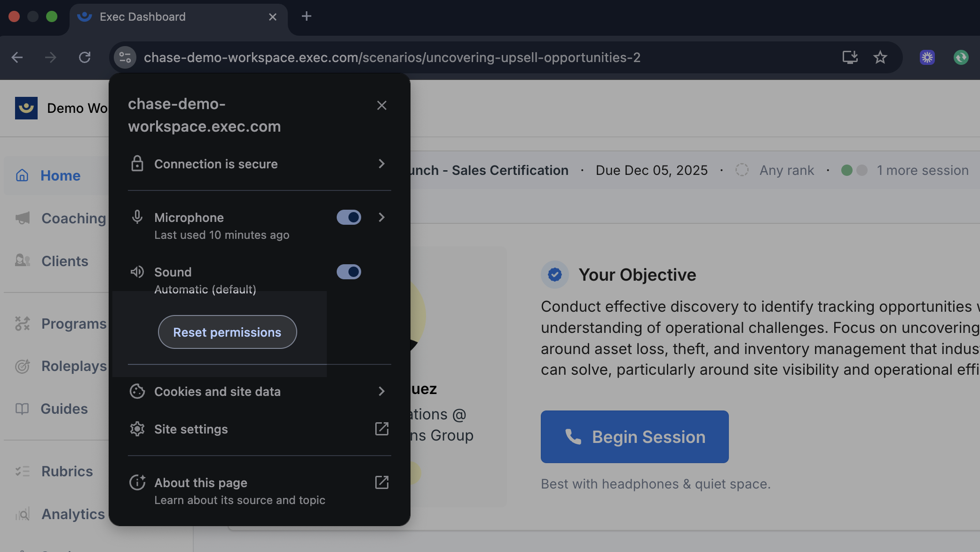This screenshot has height=552, width=980.
Task: Bookmark this page with the star icon
Action: pyautogui.click(x=880, y=57)
